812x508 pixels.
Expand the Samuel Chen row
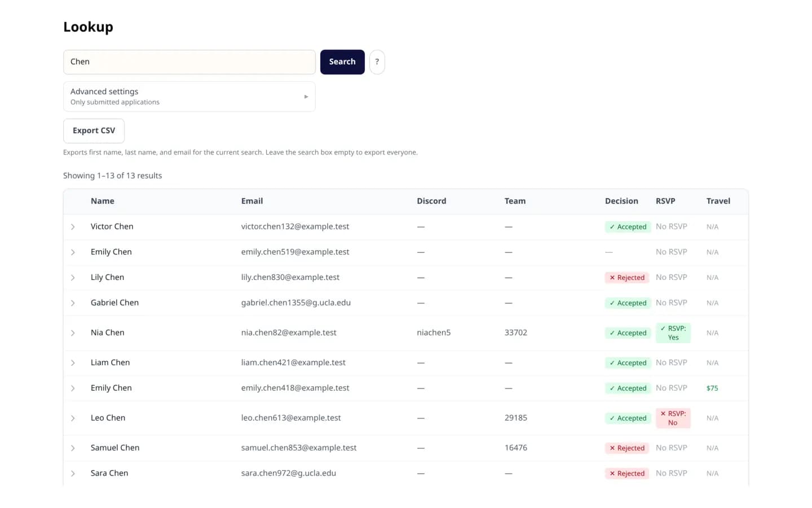point(73,448)
